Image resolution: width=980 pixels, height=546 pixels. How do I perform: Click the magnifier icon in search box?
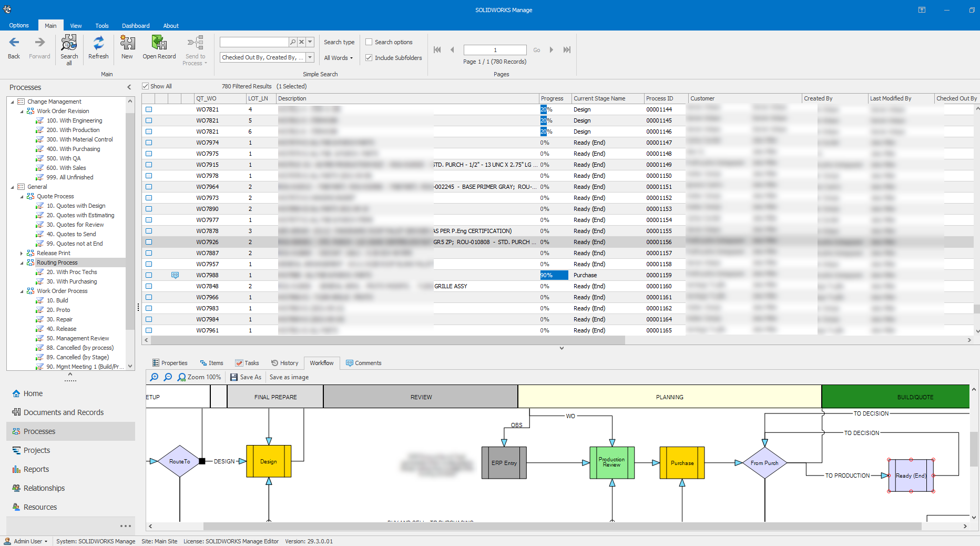click(x=293, y=42)
